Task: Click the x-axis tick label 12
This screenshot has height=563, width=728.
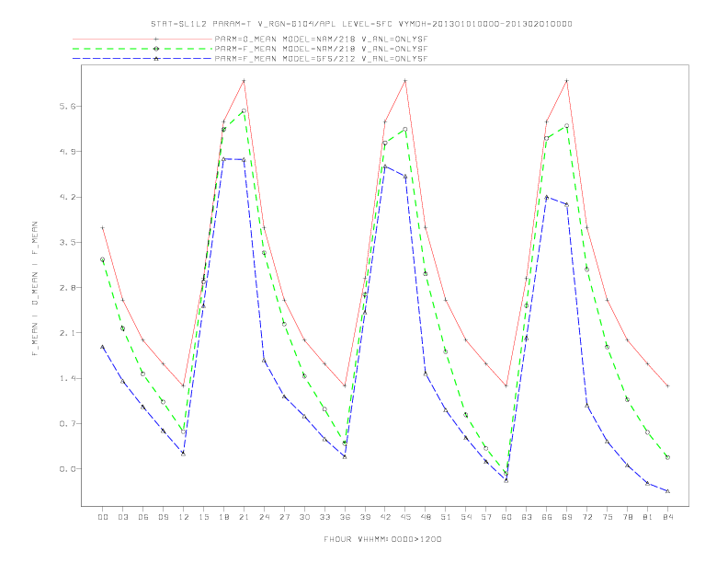Action: pos(184,517)
